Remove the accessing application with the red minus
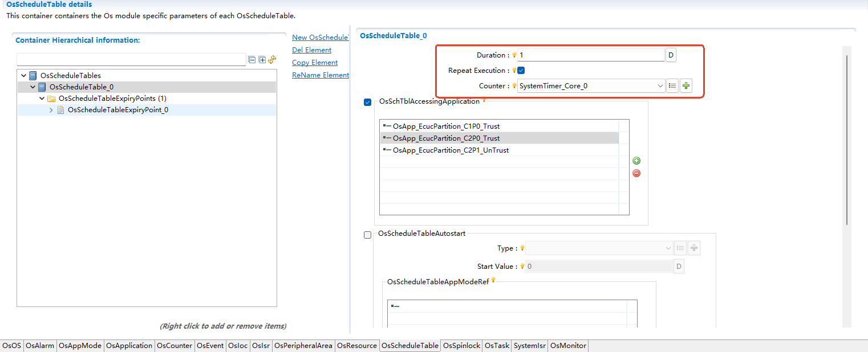This screenshot has height=352, width=868. 636,173
